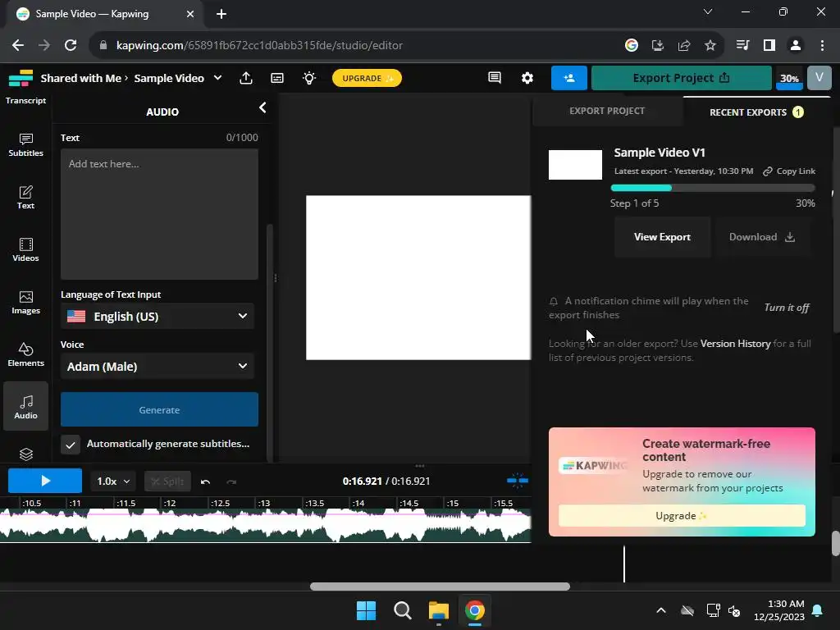Open the Layers stack icon in sidebar

(x=25, y=454)
